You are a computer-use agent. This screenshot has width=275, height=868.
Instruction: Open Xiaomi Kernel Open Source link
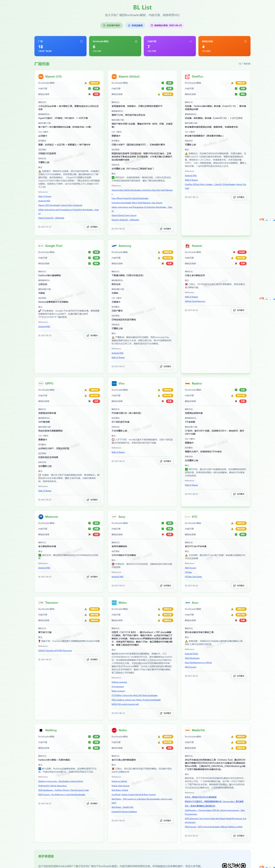coord(124,215)
